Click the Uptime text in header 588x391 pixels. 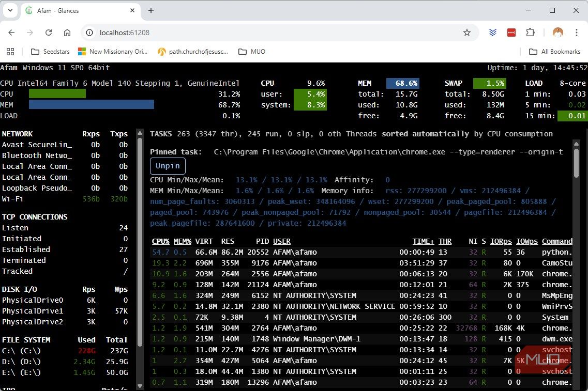pos(537,68)
